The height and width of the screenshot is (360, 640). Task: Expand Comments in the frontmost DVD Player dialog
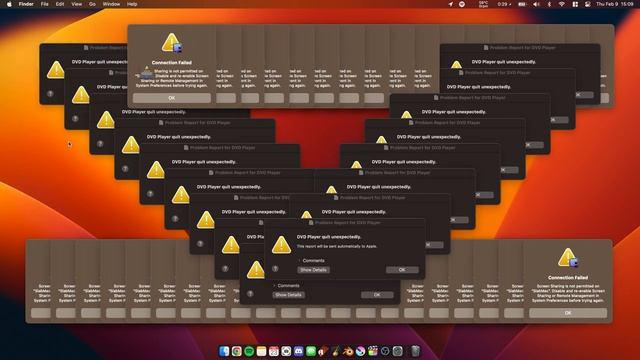tap(300, 260)
